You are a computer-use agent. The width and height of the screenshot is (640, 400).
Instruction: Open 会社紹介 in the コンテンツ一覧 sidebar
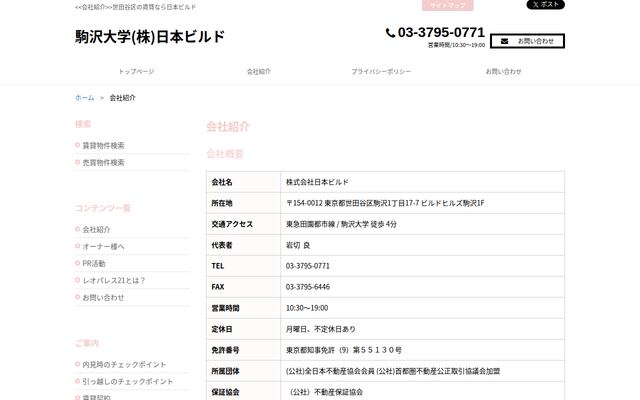point(96,229)
